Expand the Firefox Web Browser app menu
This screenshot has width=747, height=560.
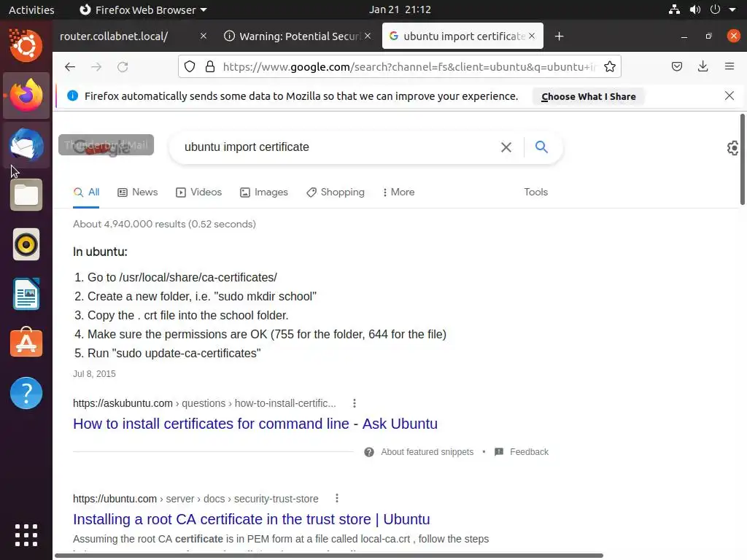[x=143, y=9]
